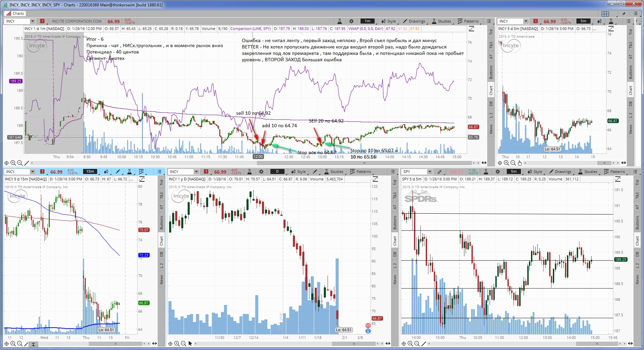Move the daily chart horizontal scrollbar
644x350 pixels.
(354, 344)
